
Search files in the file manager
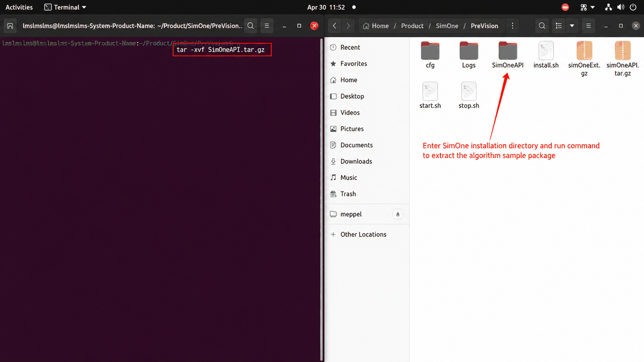click(x=542, y=26)
